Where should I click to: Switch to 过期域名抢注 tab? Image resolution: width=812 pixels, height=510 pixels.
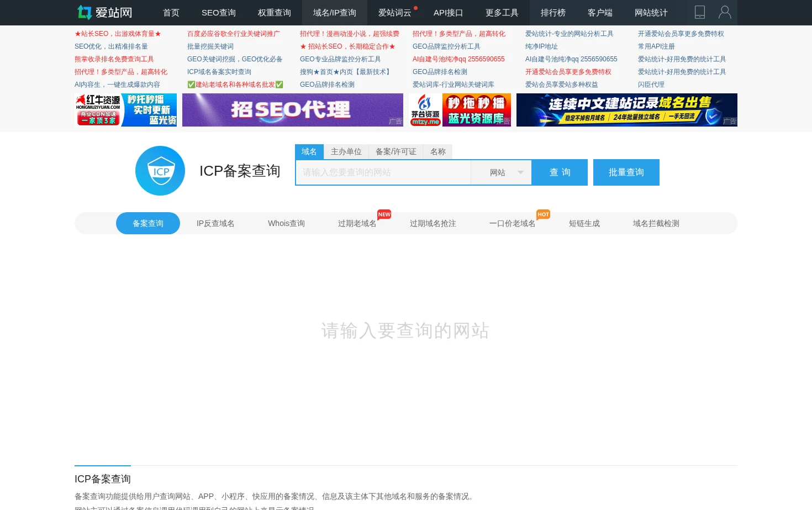[x=433, y=223]
